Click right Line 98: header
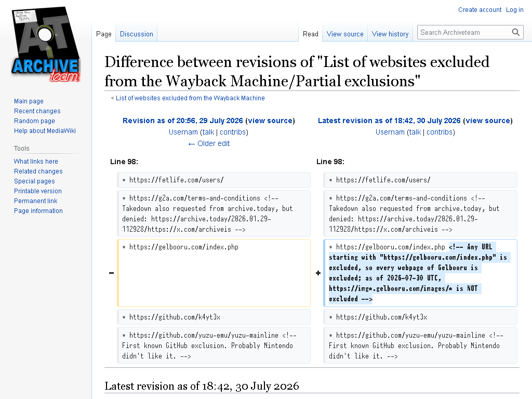532x399 pixels. point(330,162)
